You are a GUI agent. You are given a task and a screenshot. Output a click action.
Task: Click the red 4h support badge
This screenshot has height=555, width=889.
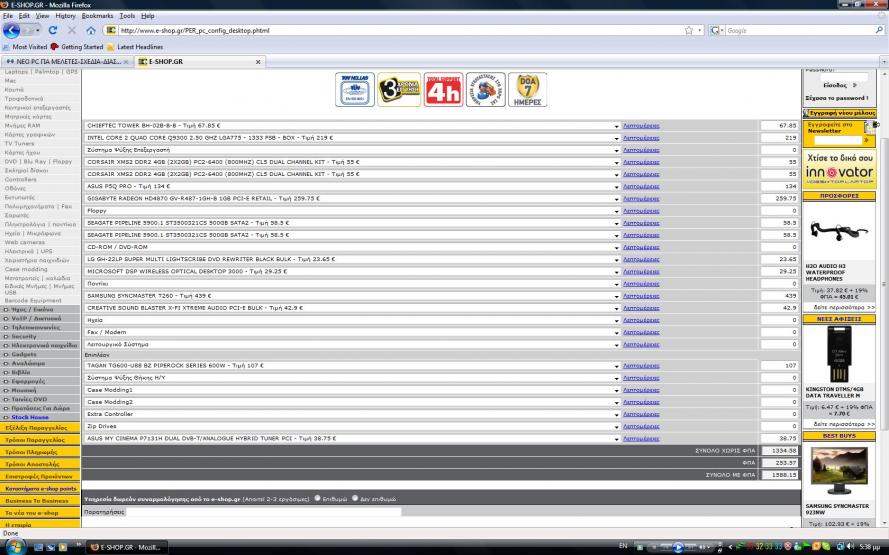point(443,90)
